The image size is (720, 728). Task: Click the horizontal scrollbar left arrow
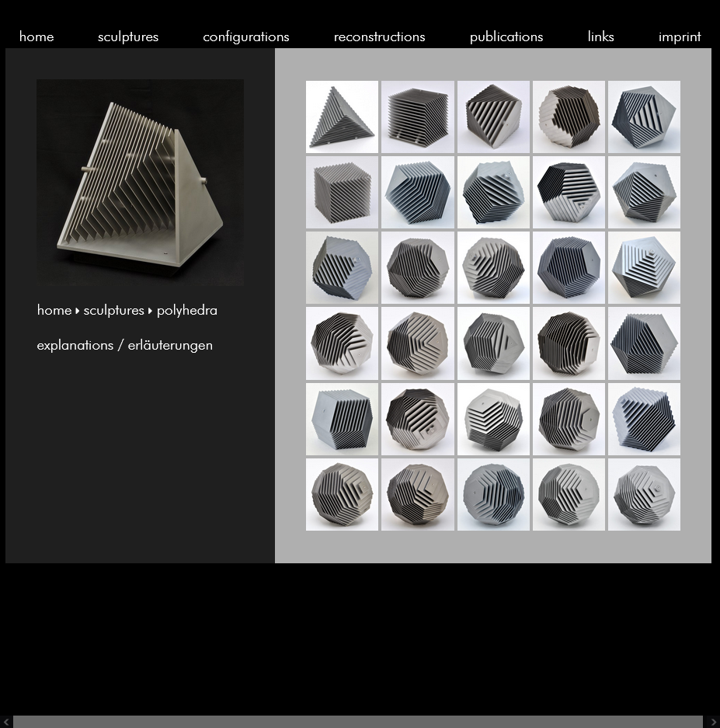click(5, 722)
